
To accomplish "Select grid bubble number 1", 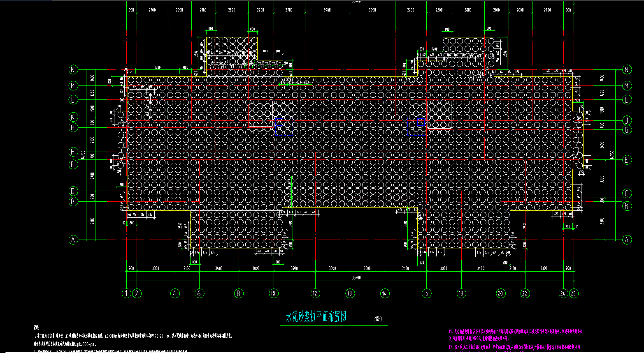I will coord(126,293).
